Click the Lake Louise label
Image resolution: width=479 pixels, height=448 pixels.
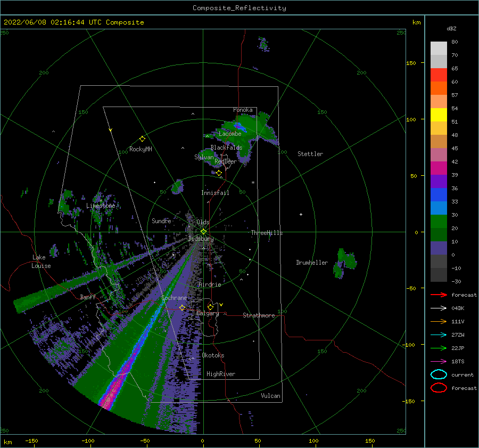pyautogui.click(x=42, y=262)
